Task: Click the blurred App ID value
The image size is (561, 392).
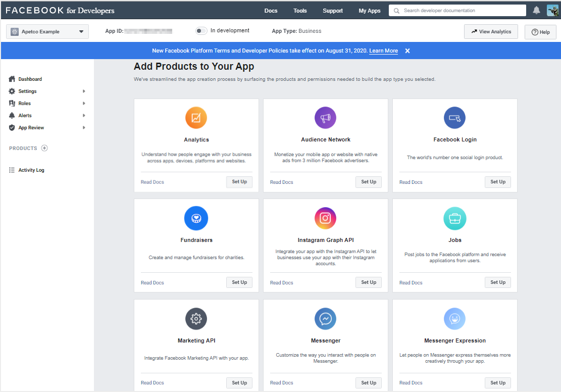Action: click(148, 31)
